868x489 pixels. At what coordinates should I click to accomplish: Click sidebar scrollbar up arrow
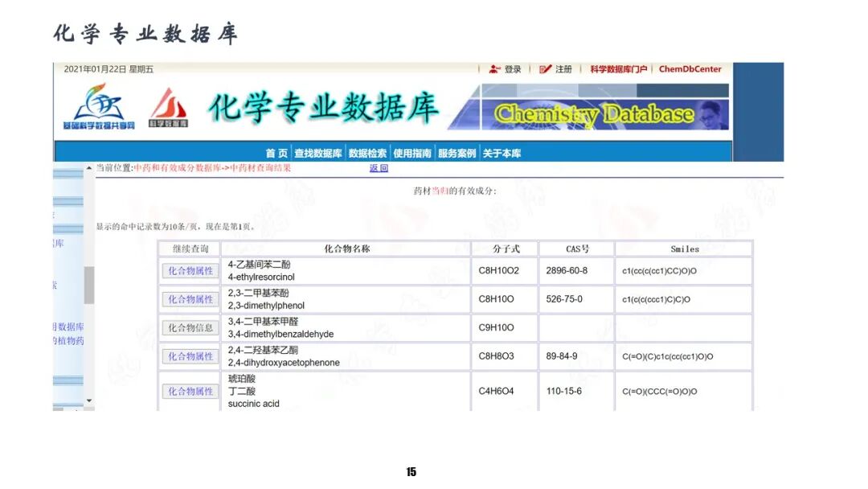pyautogui.click(x=89, y=168)
